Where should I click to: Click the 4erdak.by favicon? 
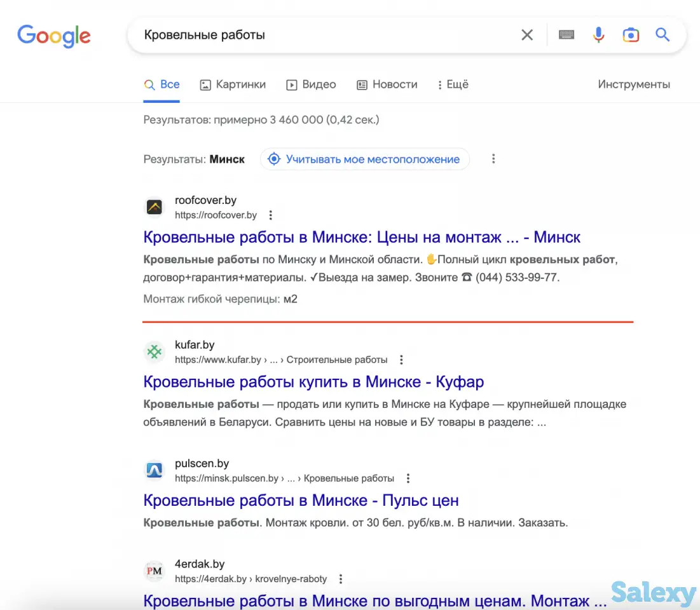tap(154, 571)
